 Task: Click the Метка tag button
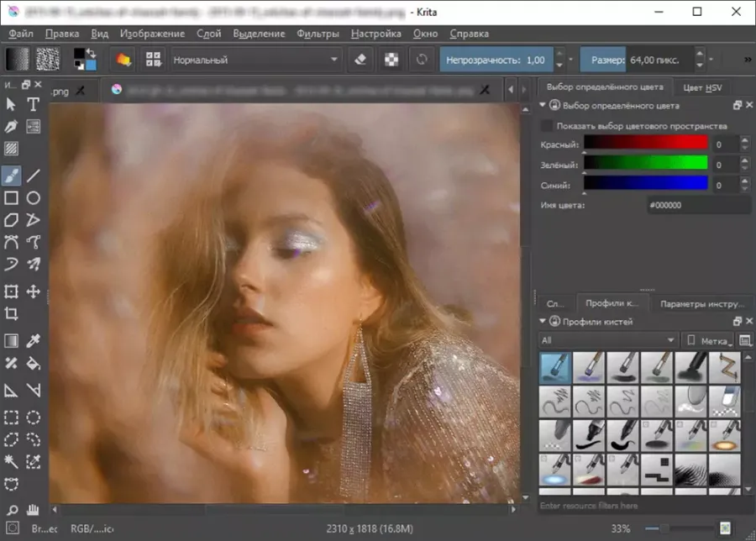tap(708, 340)
